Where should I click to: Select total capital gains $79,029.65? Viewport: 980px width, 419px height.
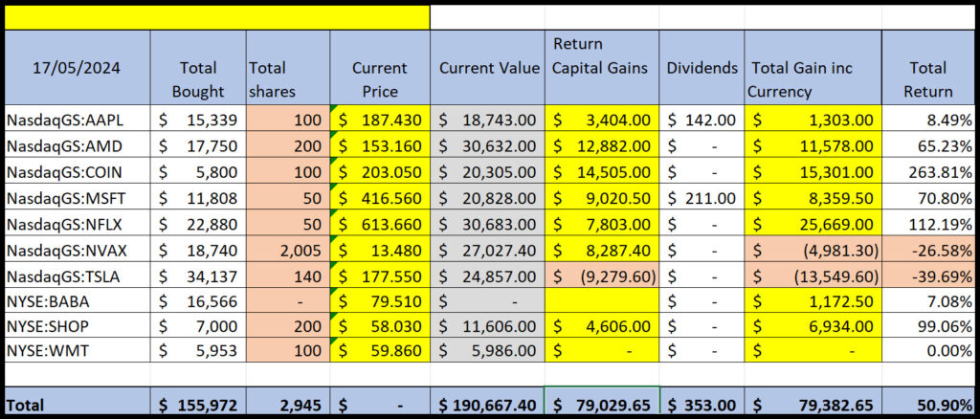pyautogui.click(x=602, y=402)
